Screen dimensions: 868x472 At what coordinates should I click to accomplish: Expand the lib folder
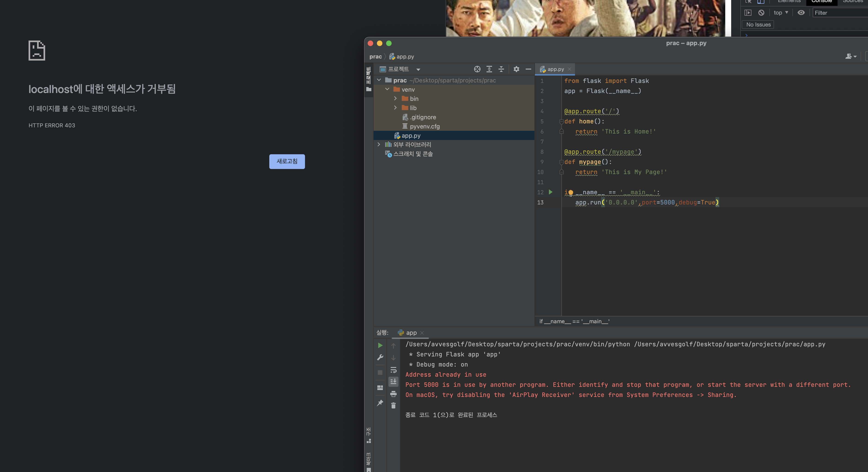(396, 108)
